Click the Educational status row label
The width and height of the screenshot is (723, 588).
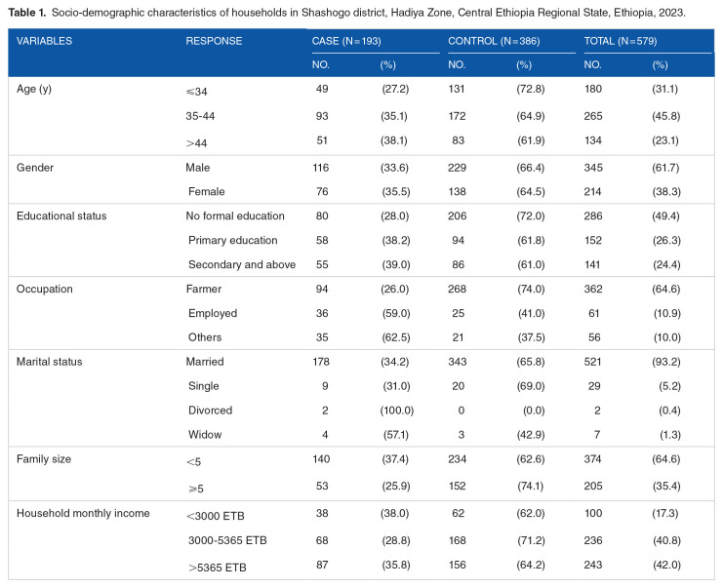(61, 216)
